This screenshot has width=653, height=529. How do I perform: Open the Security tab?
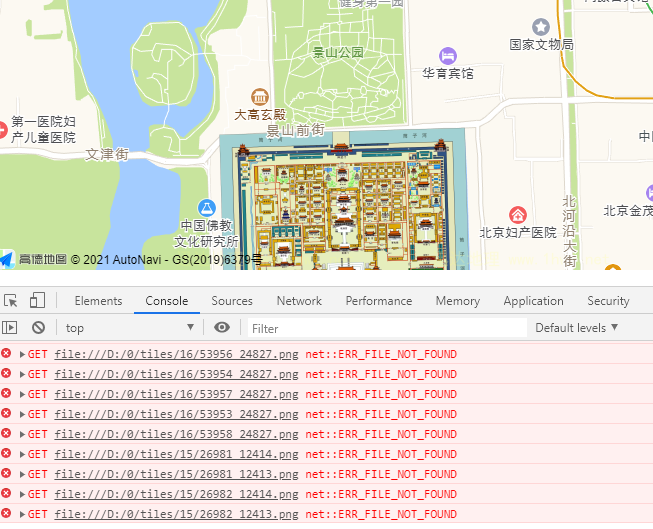608,301
